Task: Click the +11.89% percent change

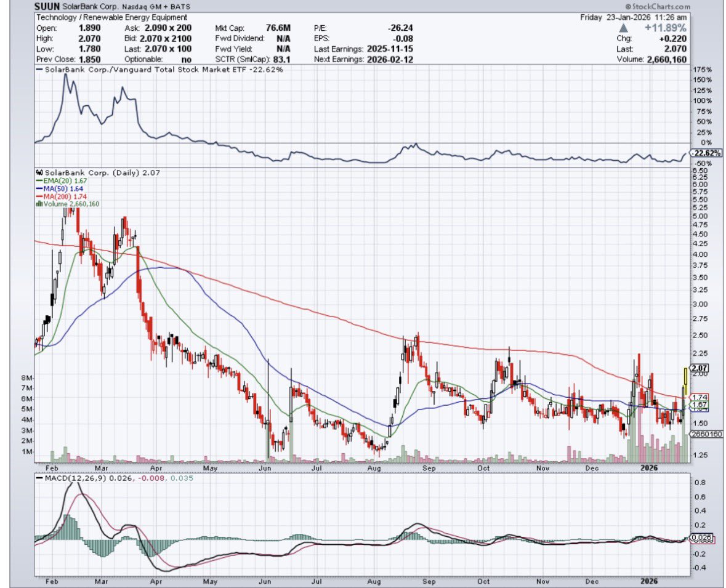Action: pos(665,28)
